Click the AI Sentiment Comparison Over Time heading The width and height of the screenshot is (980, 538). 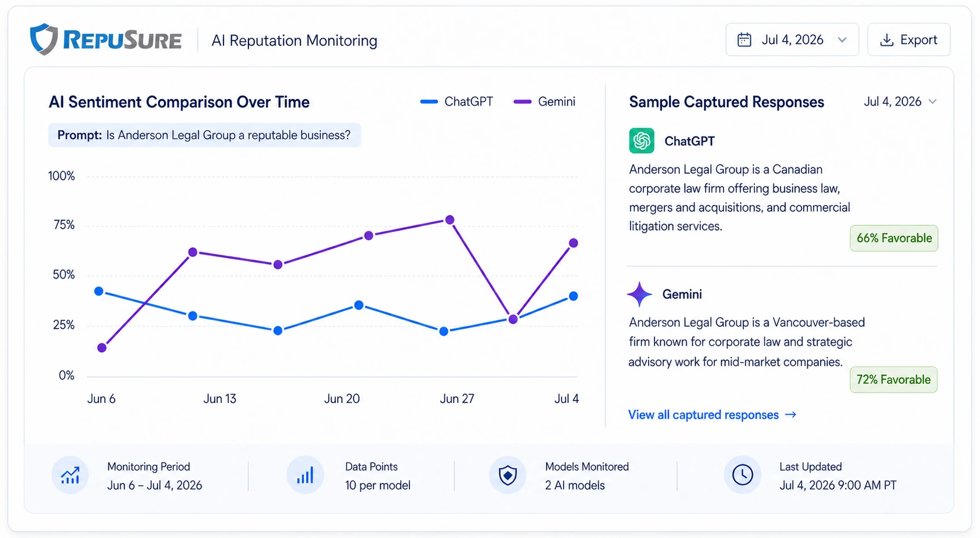point(179,102)
